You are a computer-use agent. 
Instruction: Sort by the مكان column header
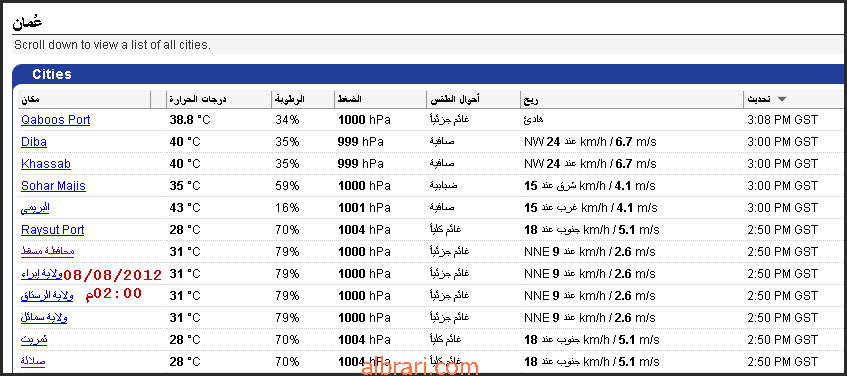click(30, 99)
